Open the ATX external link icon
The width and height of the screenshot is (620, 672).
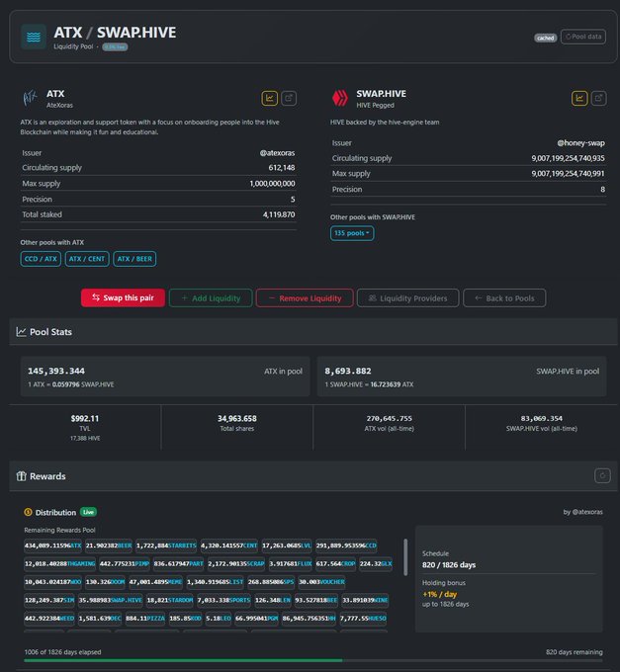coord(289,98)
